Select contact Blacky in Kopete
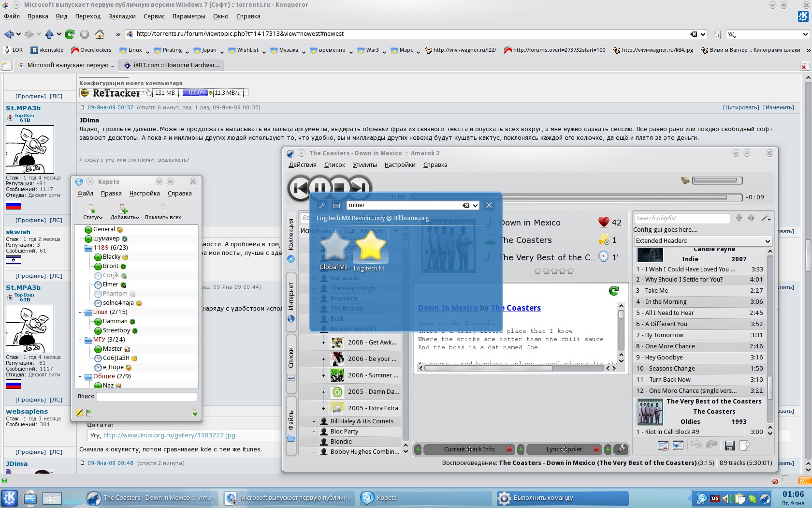The width and height of the screenshot is (812, 508). (x=111, y=257)
